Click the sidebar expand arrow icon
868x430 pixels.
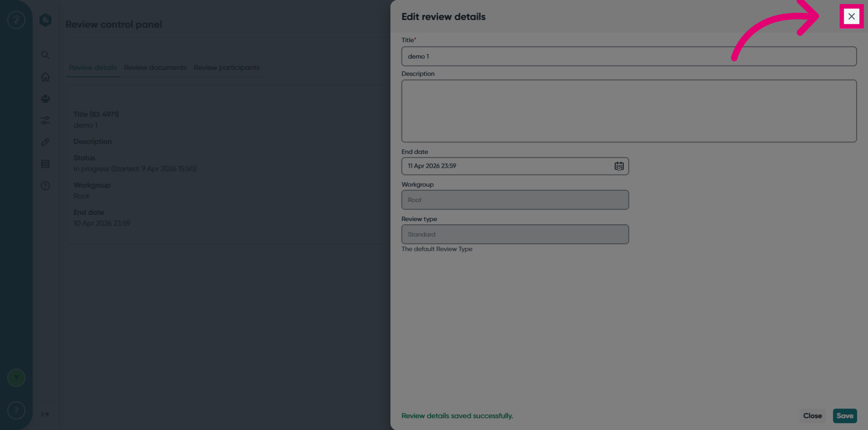(x=45, y=414)
